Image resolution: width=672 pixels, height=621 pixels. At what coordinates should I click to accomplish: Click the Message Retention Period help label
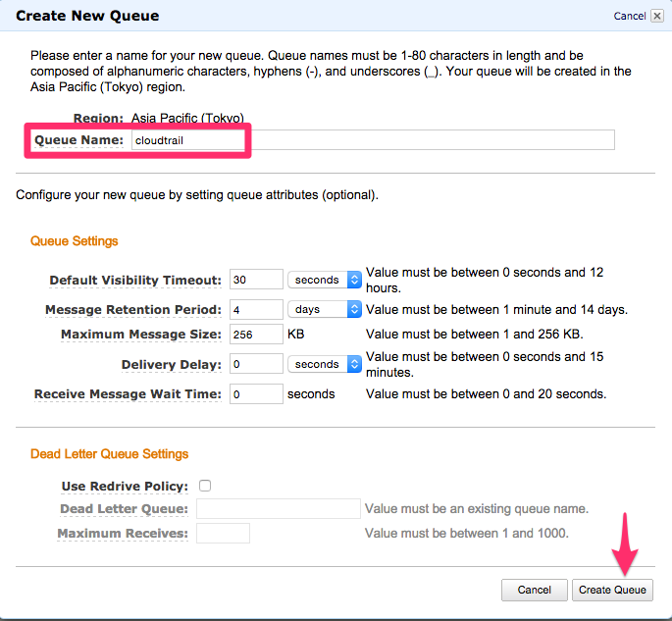pyautogui.click(x=133, y=310)
